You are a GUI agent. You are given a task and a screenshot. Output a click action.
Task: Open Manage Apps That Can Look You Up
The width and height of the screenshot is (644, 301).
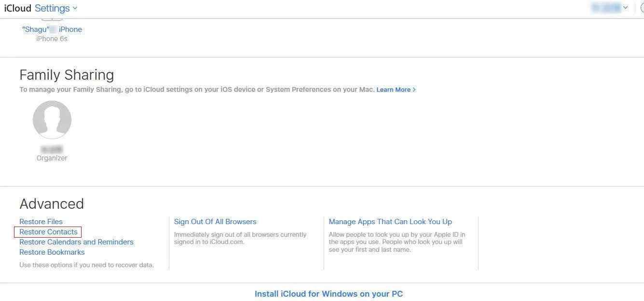(390, 222)
